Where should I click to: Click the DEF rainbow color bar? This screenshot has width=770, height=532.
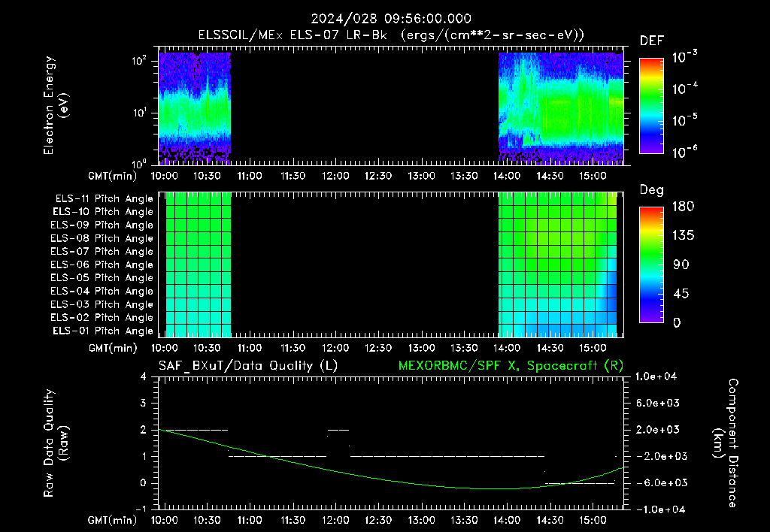(x=651, y=106)
